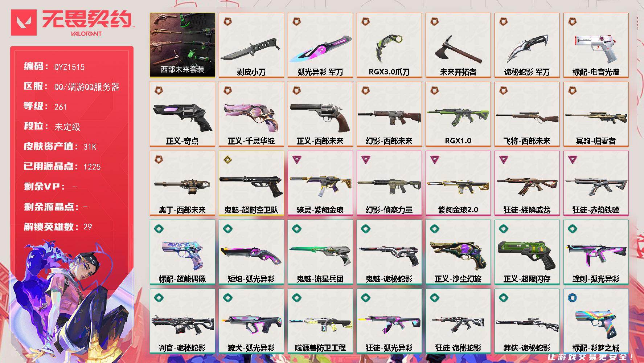This screenshot has width=644, height=363.
Task: Click the 紫阙金琅2.0 rifle skin
Action: point(458,183)
